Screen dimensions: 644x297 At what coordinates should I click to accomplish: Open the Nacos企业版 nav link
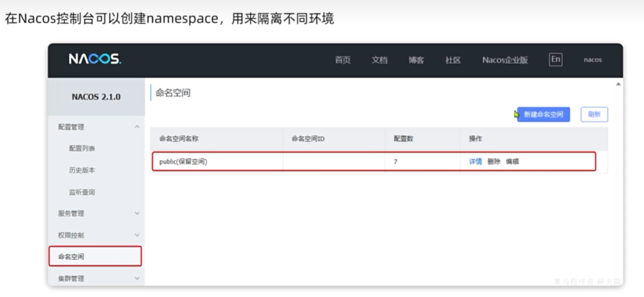(505, 60)
